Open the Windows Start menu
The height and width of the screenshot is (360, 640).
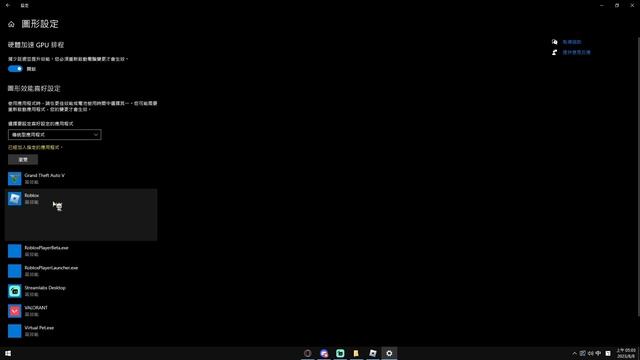point(8,353)
